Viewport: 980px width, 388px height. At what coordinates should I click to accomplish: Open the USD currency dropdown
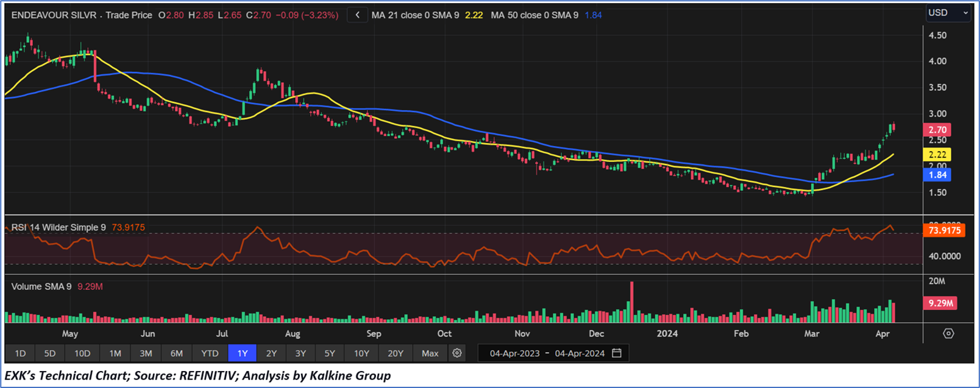pos(948,13)
